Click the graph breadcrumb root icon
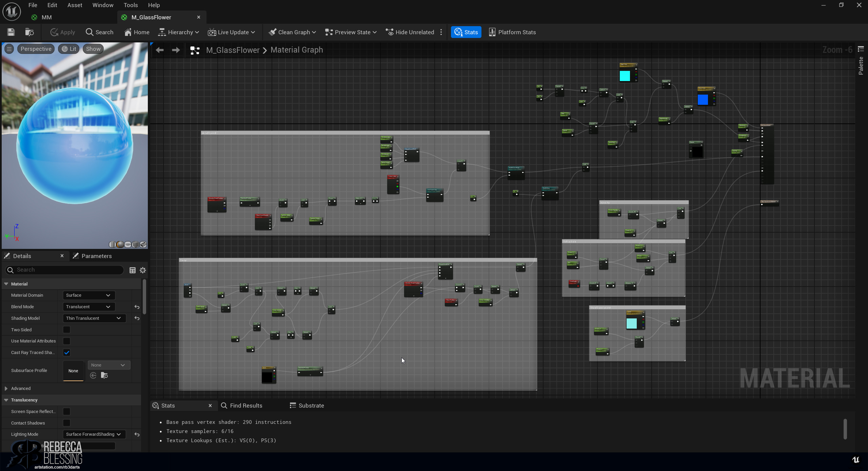 coord(195,50)
